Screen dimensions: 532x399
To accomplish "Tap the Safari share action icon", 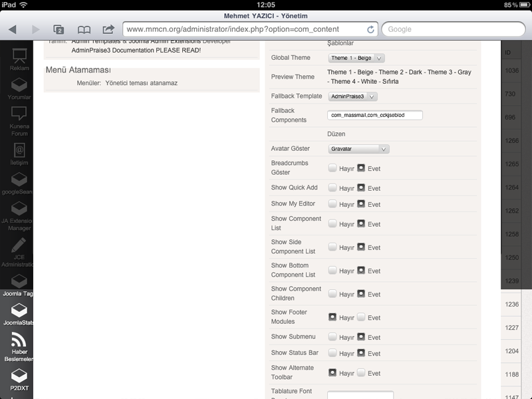I will [108, 29].
